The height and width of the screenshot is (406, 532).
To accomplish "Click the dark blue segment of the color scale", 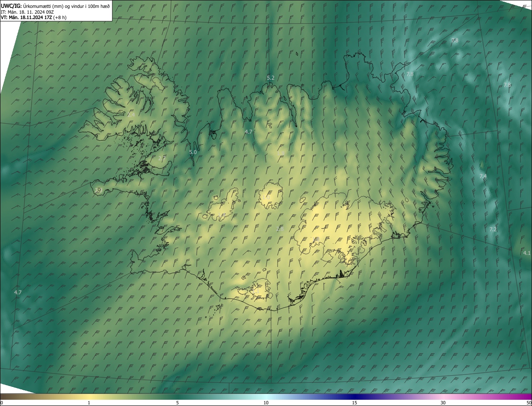I will click(355, 396).
